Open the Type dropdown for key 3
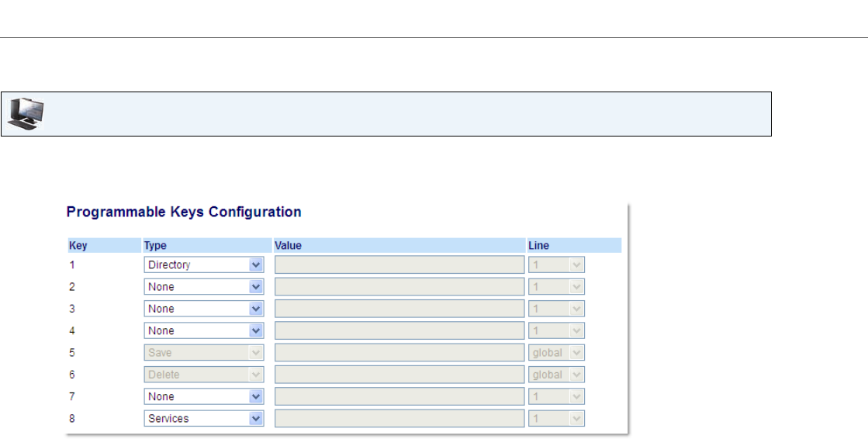This screenshot has width=868, height=439. point(204,309)
